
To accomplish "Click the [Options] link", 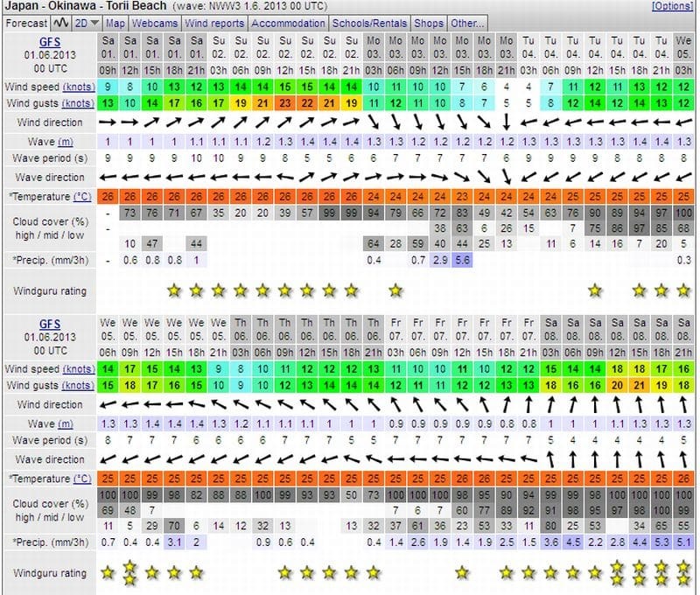I will click(672, 6).
